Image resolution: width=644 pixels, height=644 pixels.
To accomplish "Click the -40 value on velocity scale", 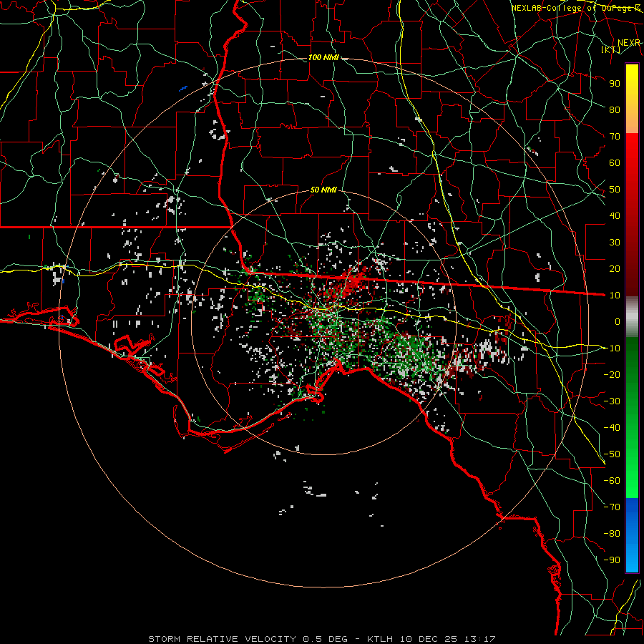I will point(612,428).
